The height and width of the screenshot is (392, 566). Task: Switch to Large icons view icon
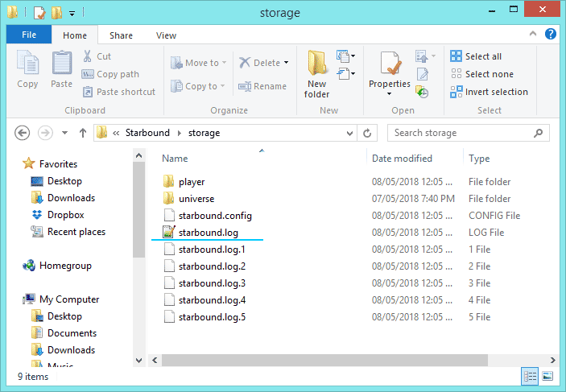(547, 376)
